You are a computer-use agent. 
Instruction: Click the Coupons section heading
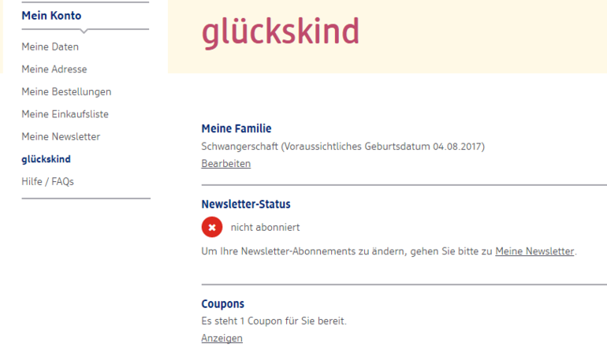coord(223,304)
